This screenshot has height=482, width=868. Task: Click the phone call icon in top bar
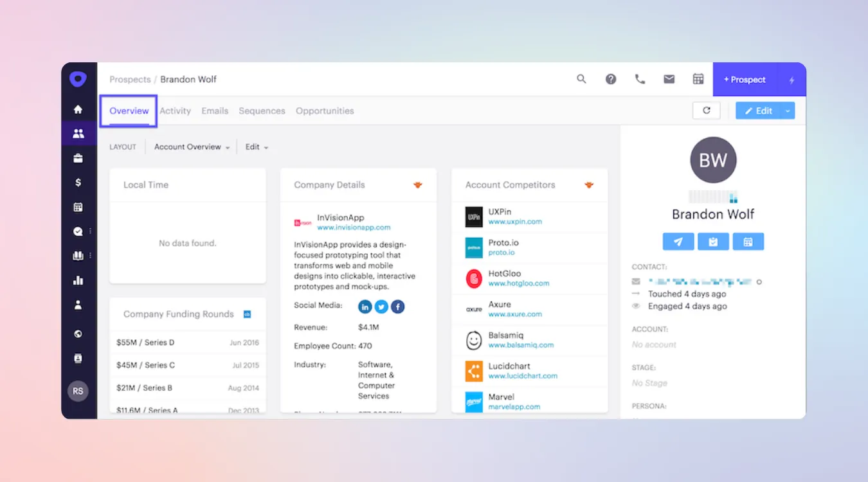[x=640, y=79]
